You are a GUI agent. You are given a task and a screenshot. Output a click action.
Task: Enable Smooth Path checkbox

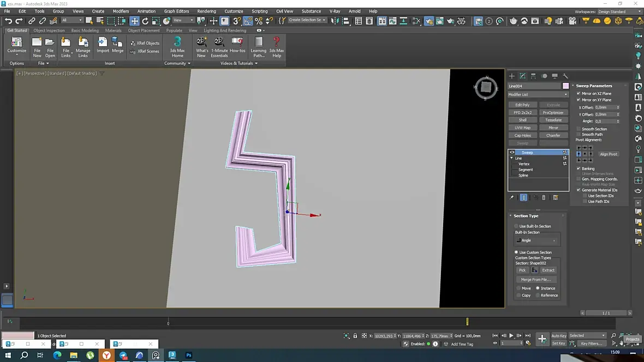coord(579,135)
